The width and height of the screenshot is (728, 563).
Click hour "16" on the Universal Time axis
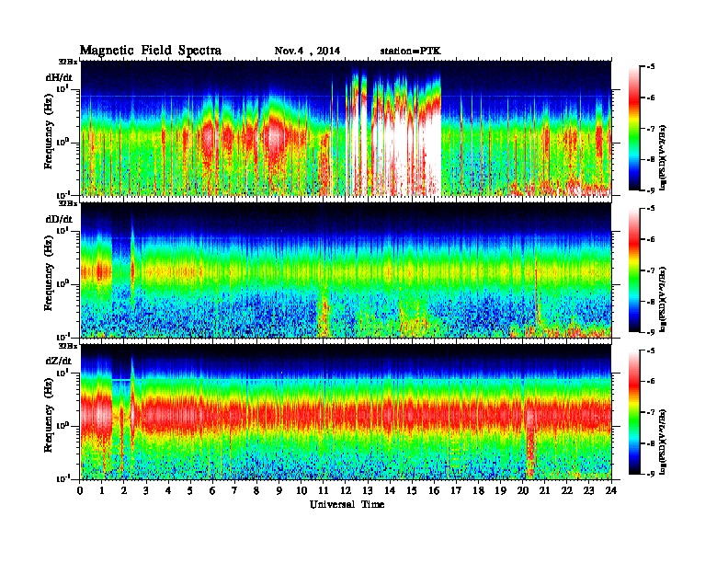point(434,490)
